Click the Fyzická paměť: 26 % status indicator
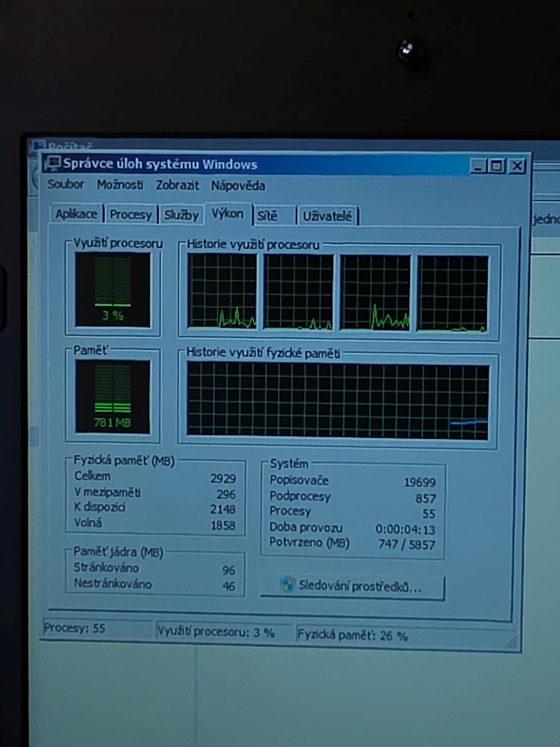The image size is (560, 747). click(x=356, y=634)
